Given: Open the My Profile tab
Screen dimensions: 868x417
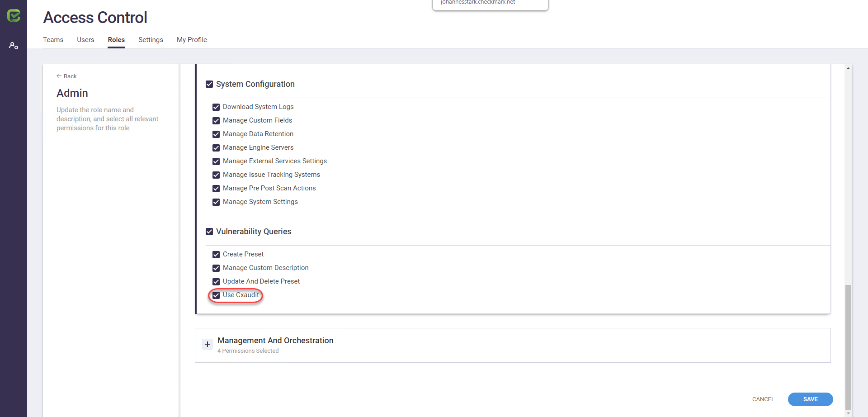Looking at the screenshot, I should 192,40.
